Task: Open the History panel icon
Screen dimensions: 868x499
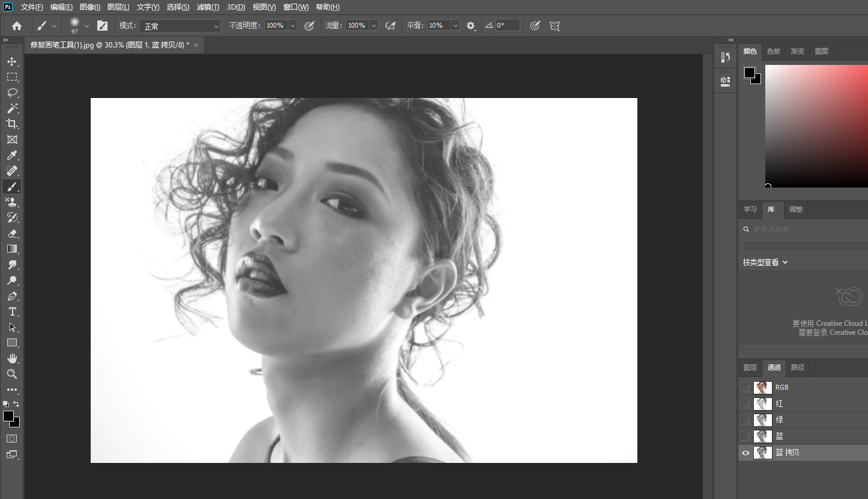Action: point(726,57)
